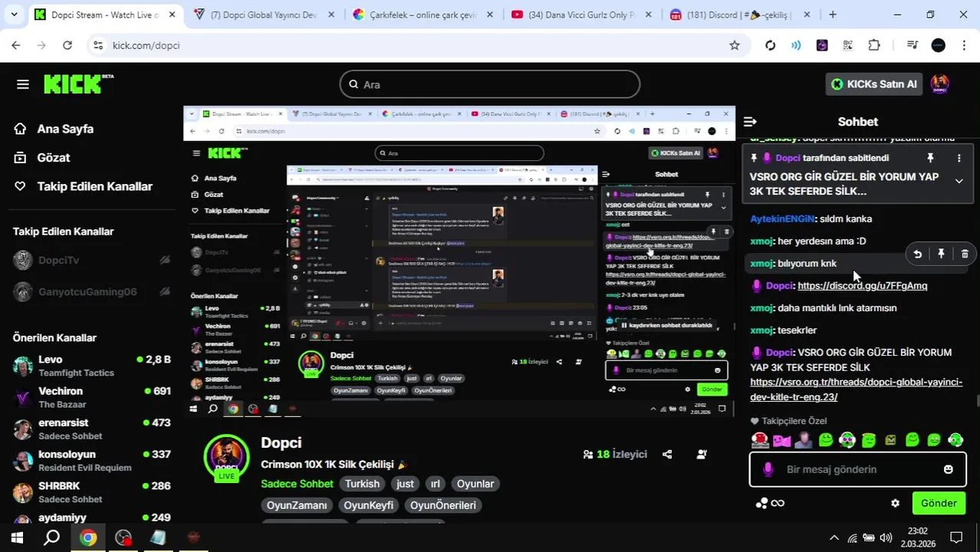The image size is (980, 552).
Task: Click the purple extension icon in Chrome toolbar
Action: pos(822,45)
